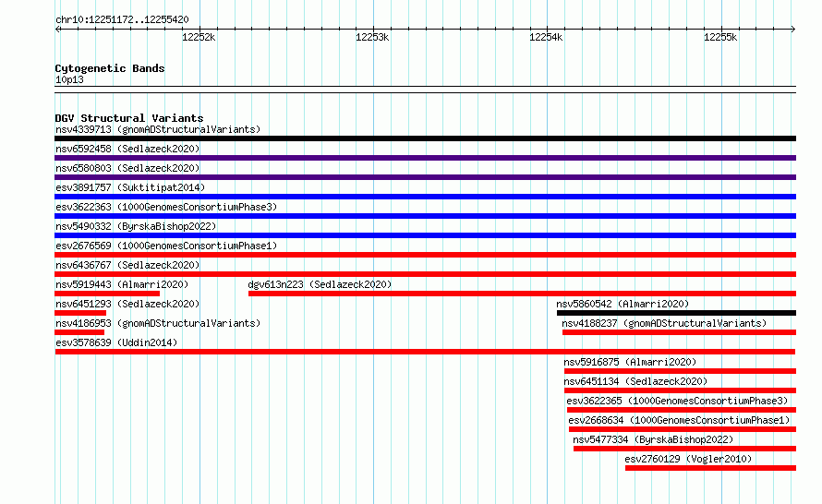The image size is (822, 504).
Task: Click the purple bar below nsv6580803
Action: (x=425, y=177)
